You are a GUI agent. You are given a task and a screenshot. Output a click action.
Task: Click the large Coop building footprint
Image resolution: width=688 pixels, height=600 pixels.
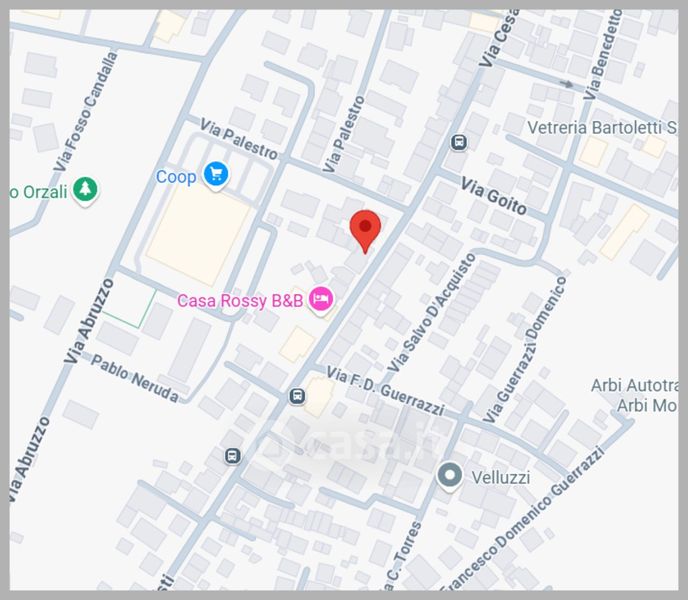pos(198,236)
